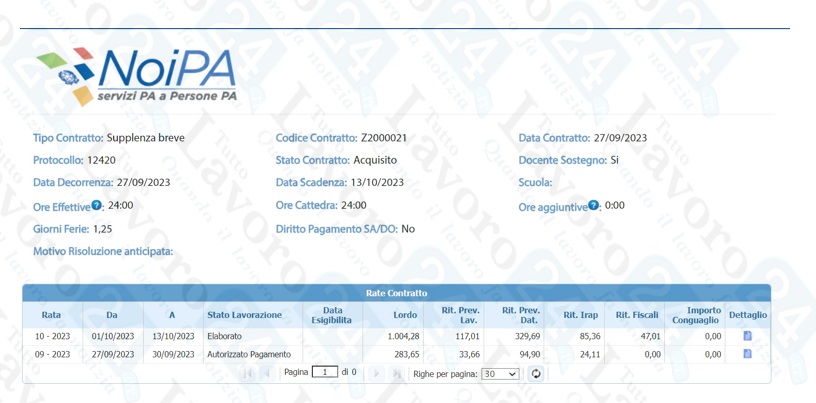The height and width of the screenshot is (403, 816).
Task: Click Codice Contratto value Z2000021
Action: (384, 138)
